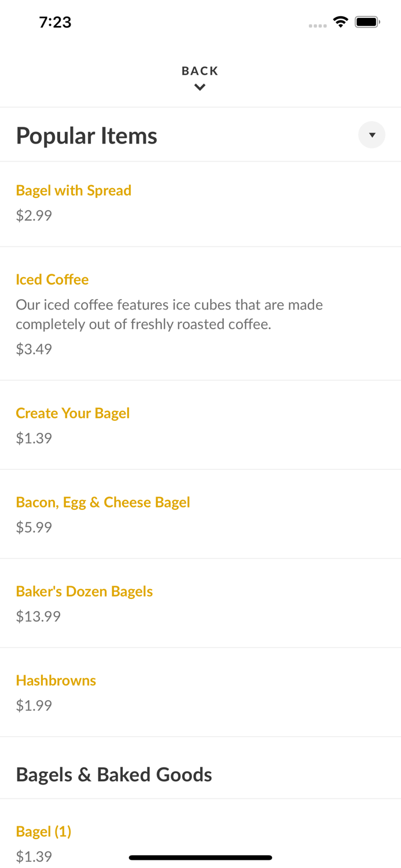This screenshot has height=868, width=401.
Task: Tap the home indicator bar
Action: 200,857
